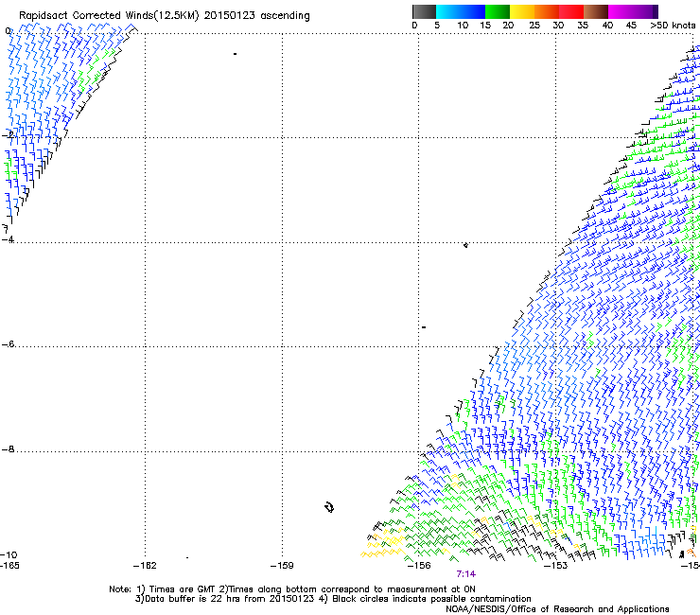Click the "NOAA/NESDIS/Office of Research and Applications" credit

tap(557, 609)
